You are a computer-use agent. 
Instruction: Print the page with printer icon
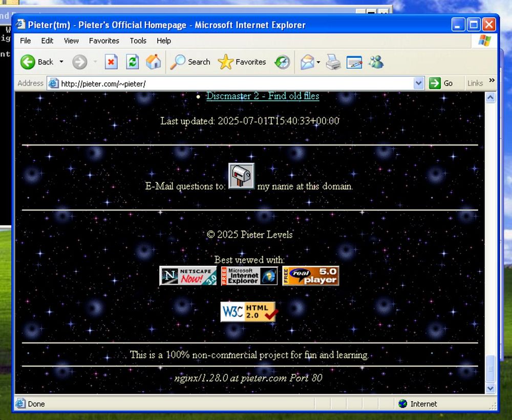point(333,62)
